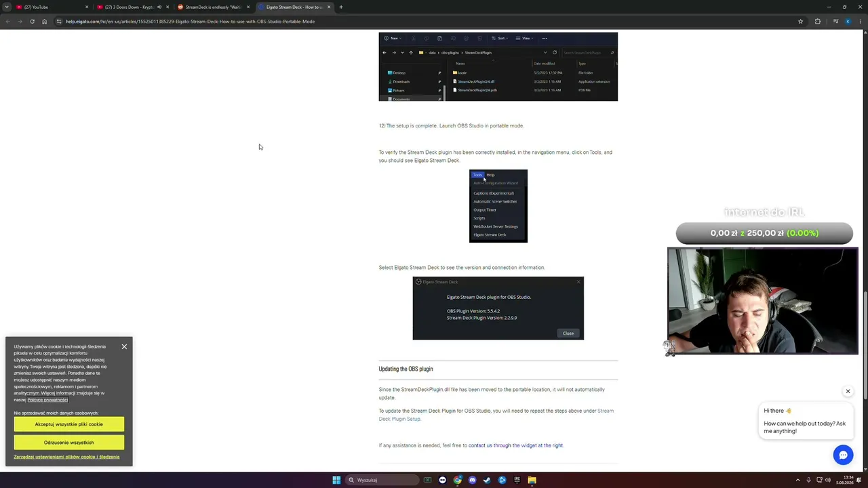Image resolution: width=868 pixels, height=488 pixels.
Task: Switch to the StreamDeck Reddit tab
Action: [213, 7]
